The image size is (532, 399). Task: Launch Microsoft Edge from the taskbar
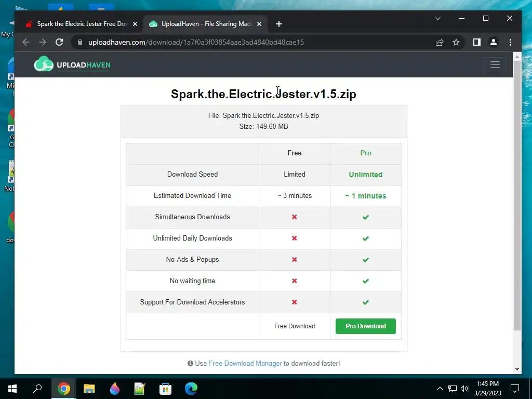[x=191, y=388]
